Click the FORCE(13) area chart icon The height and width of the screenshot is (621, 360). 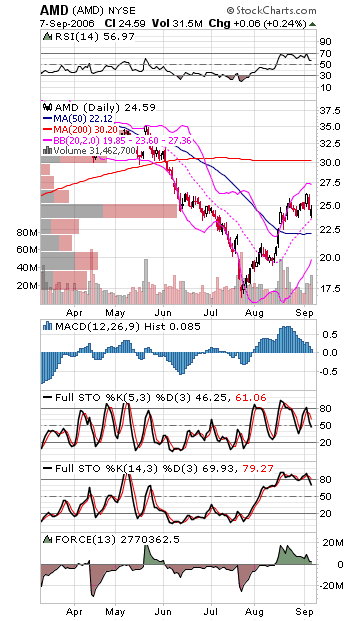[x=48, y=539]
